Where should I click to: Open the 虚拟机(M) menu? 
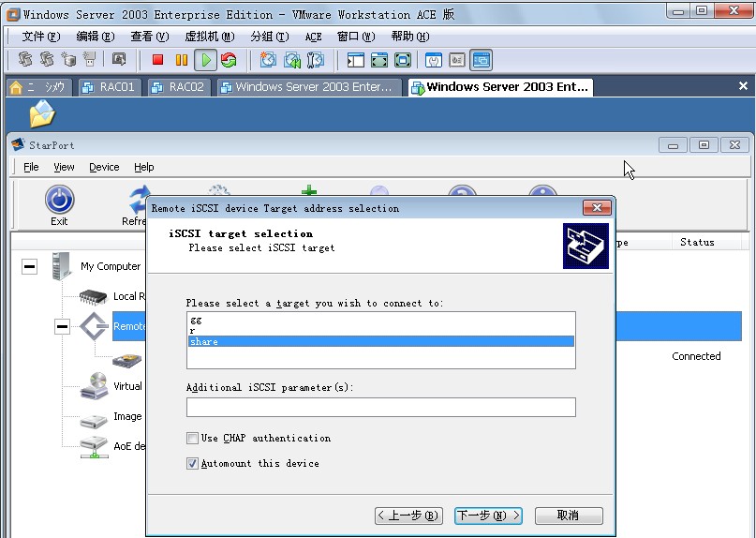point(210,37)
